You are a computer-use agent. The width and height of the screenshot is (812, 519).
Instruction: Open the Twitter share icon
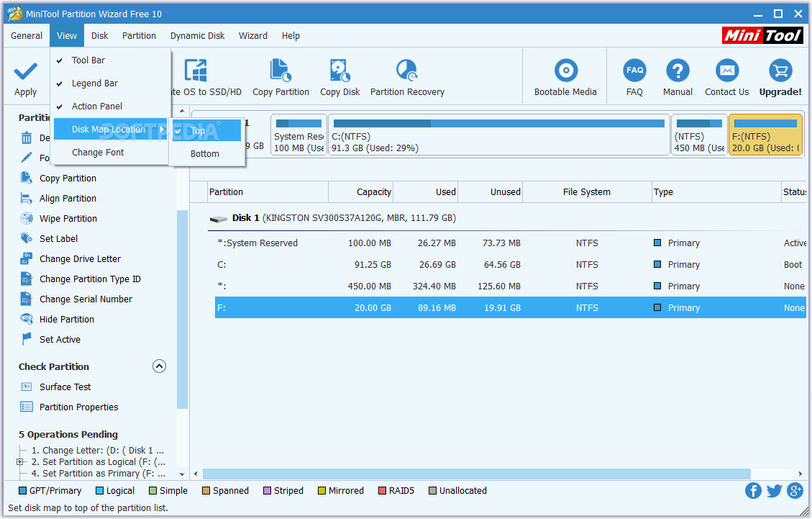774,490
